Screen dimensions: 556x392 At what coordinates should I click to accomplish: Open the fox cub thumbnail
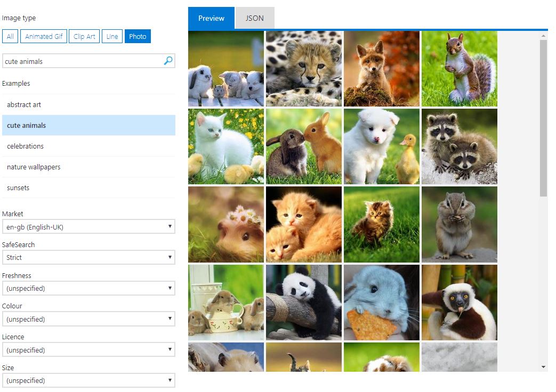point(382,69)
